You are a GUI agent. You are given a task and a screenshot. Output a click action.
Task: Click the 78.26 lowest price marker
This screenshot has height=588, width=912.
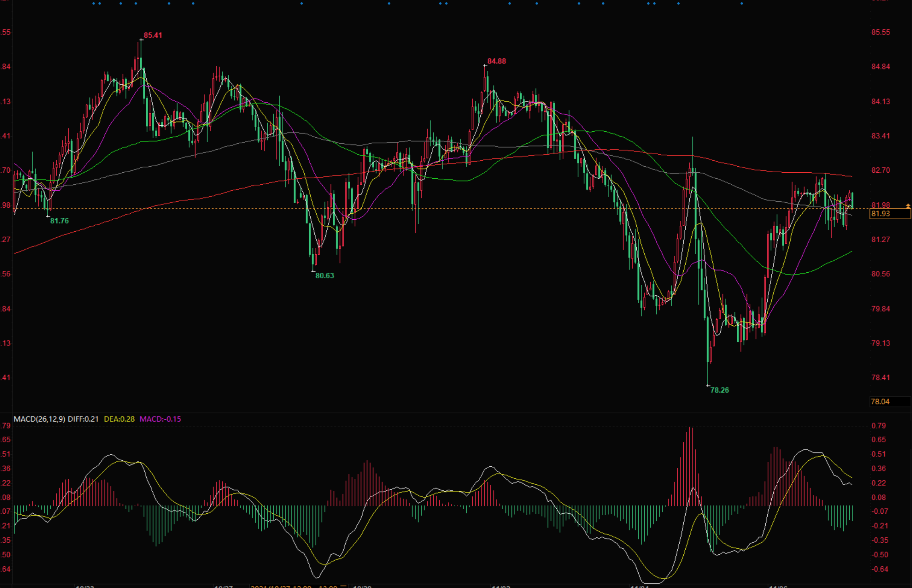click(x=719, y=390)
